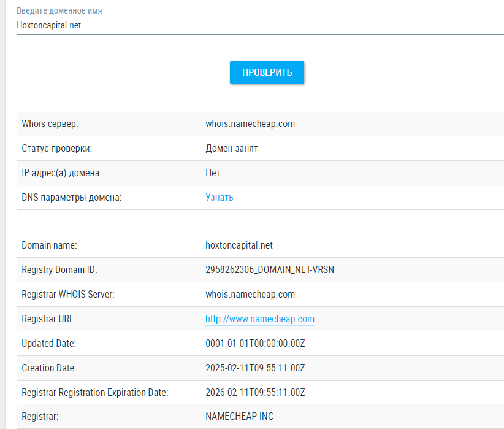The width and height of the screenshot is (504, 429).
Task: Select the 0001-01-01T00:00:00.00Z updated date value
Action: [255, 344]
